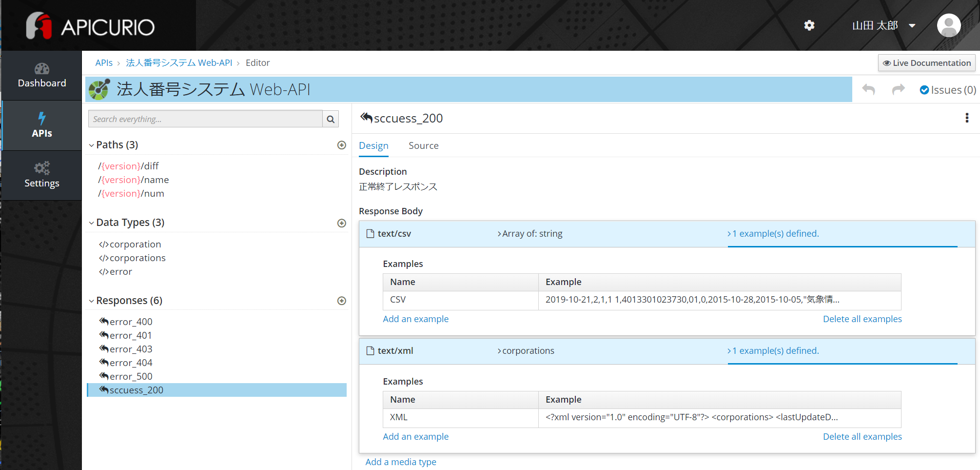Open the kebab menu next to sccuess_200
980x470 pixels.
click(x=967, y=118)
